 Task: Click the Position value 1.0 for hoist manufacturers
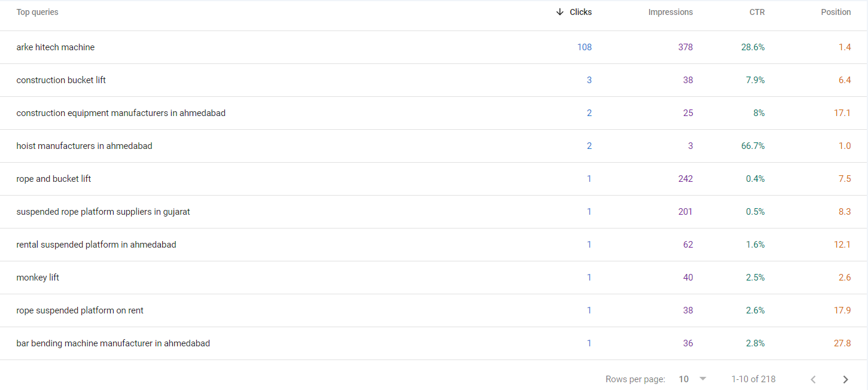click(845, 145)
